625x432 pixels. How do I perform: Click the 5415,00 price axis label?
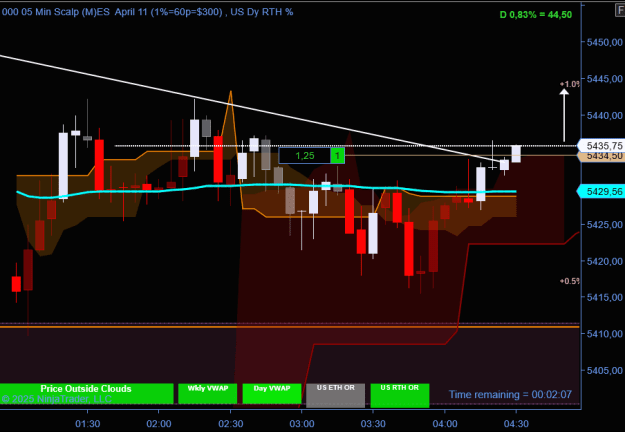tap(604, 297)
